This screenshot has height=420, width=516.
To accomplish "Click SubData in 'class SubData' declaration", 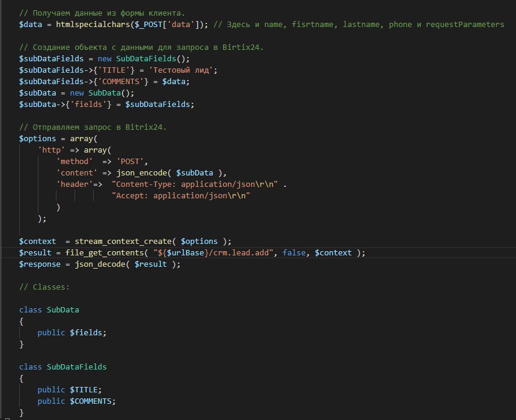I will pos(63,310).
